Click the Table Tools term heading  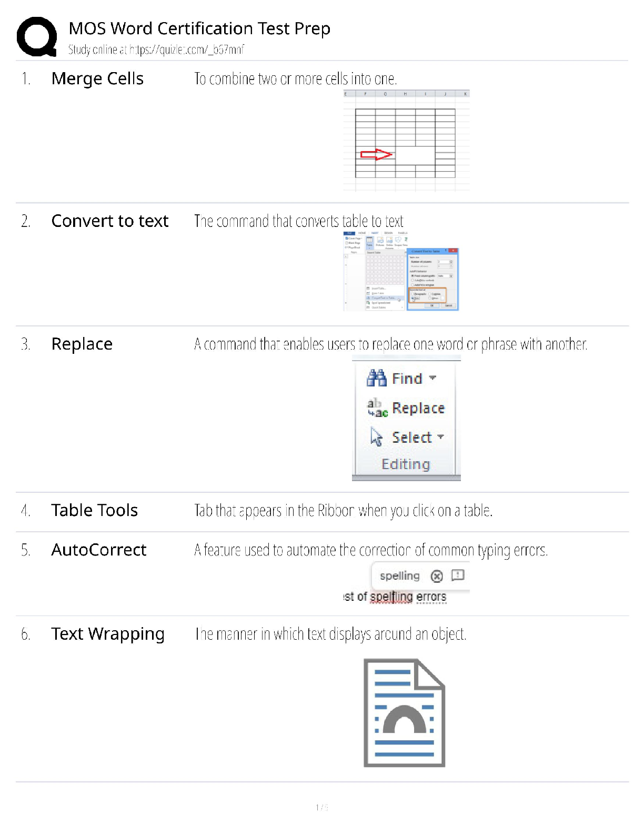(95, 510)
